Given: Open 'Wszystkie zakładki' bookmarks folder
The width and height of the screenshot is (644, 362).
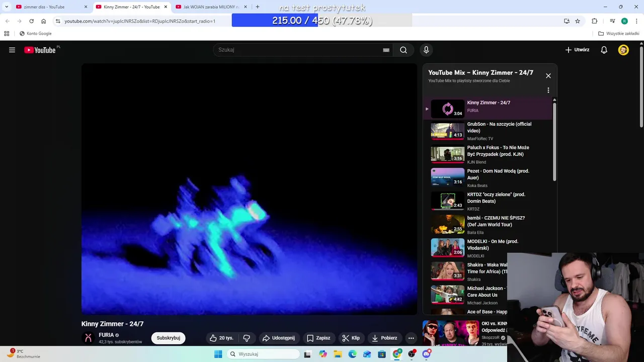Looking at the screenshot, I should click(618, 34).
